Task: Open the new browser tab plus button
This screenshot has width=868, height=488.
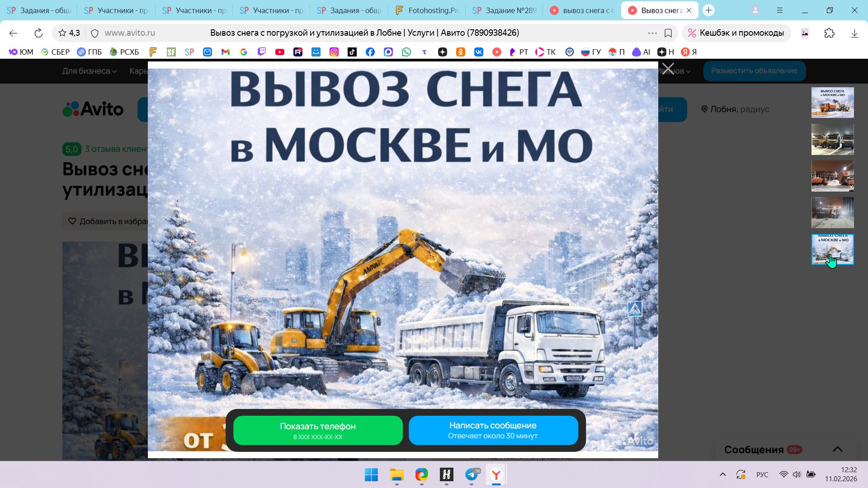Action: point(708,10)
